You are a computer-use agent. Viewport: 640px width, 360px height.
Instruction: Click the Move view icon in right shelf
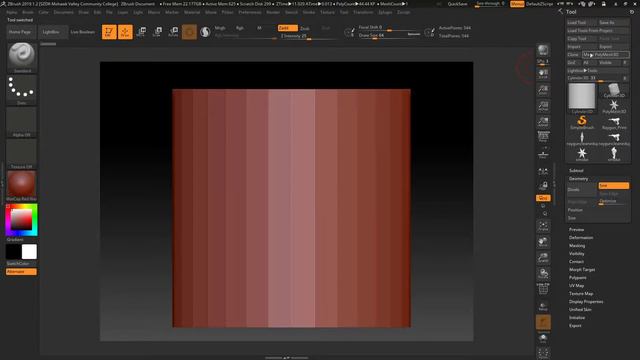coord(543,242)
